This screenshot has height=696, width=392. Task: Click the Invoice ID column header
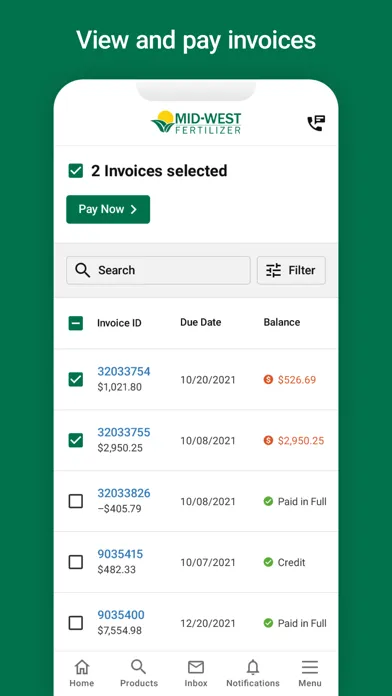[x=119, y=323]
